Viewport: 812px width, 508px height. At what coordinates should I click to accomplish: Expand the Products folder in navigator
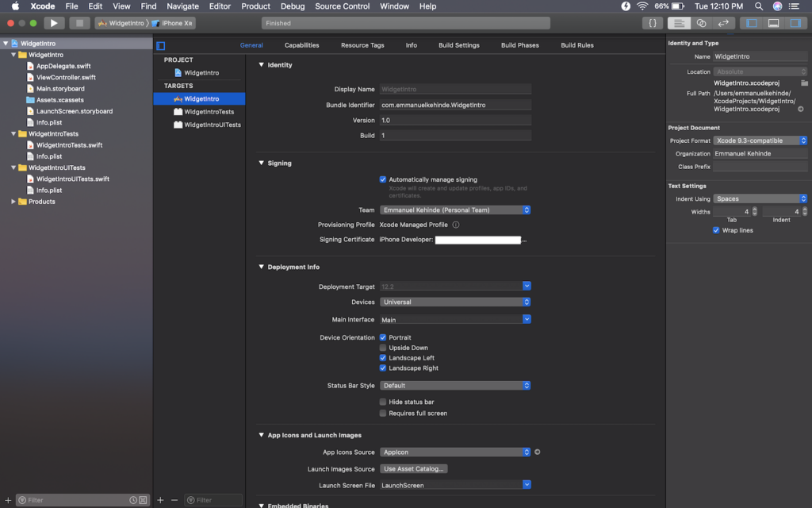click(x=13, y=202)
